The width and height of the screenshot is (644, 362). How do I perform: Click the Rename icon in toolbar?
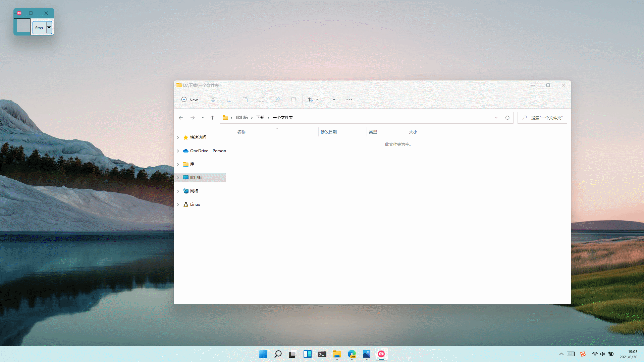(x=261, y=100)
